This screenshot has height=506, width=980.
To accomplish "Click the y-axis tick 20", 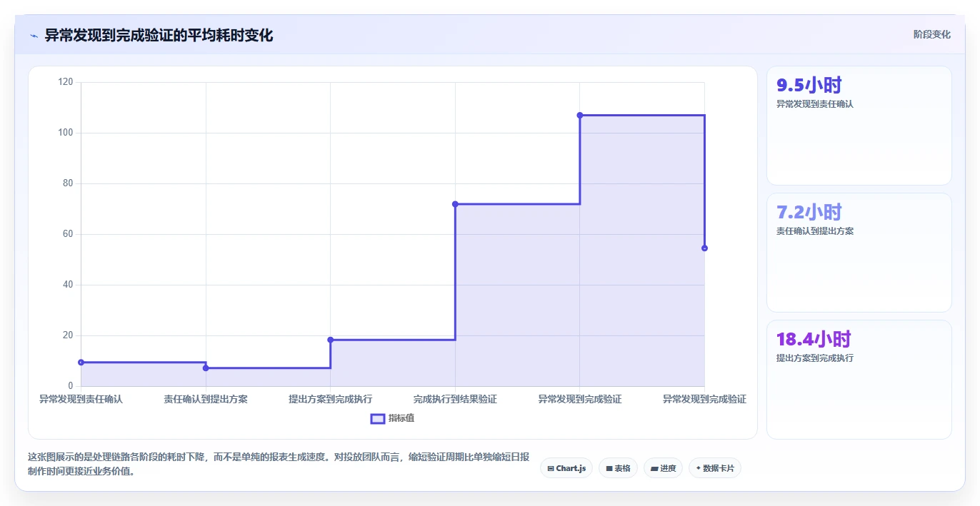I will pos(68,335).
